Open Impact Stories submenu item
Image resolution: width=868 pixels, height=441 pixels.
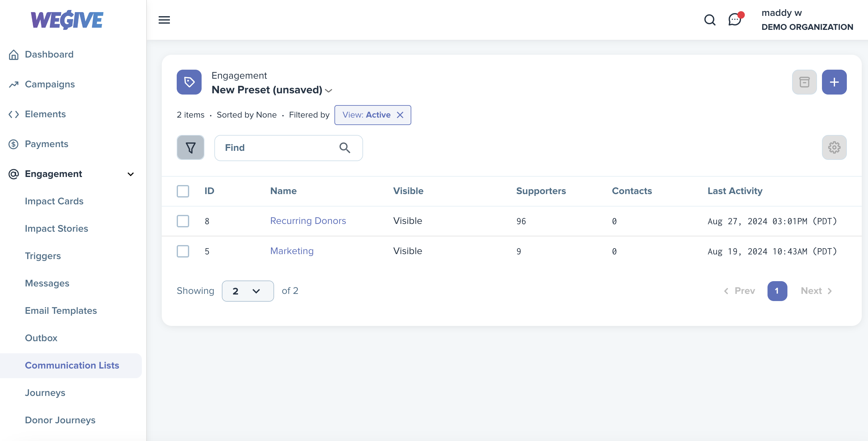pos(57,228)
